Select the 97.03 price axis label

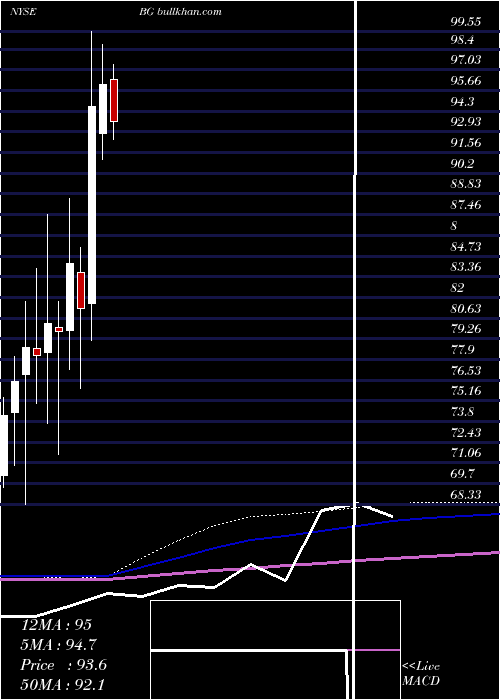(x=466, y=59)
